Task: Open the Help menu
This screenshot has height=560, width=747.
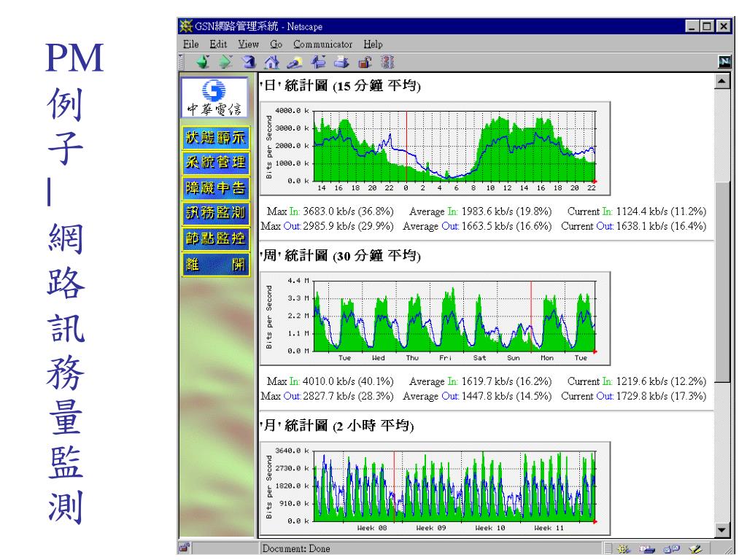Action: [x=373, y=44]
